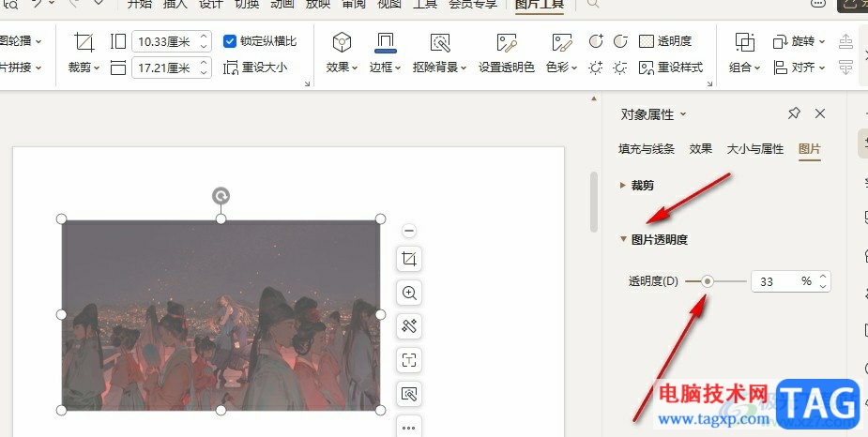The height and width of the screenshot is (437, 868).
Task: Click the slide vertical scrollbar
Action: [x=594, y=202]
